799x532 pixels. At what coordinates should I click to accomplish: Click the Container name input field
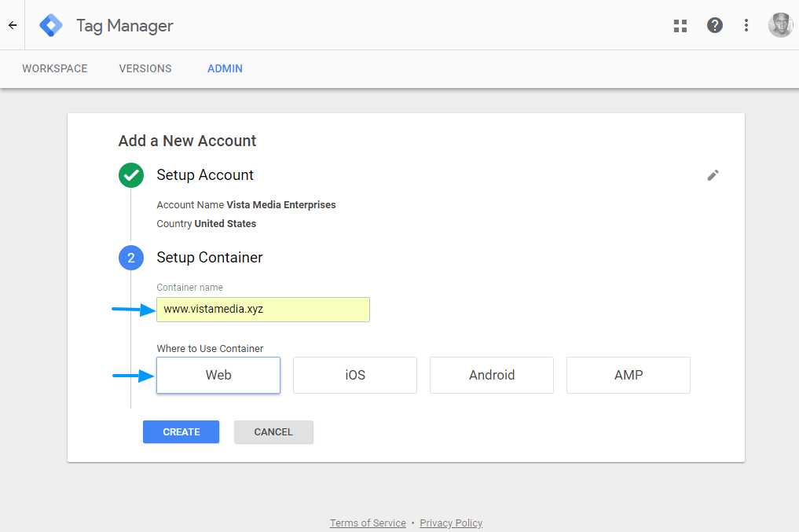click(263, 310)
